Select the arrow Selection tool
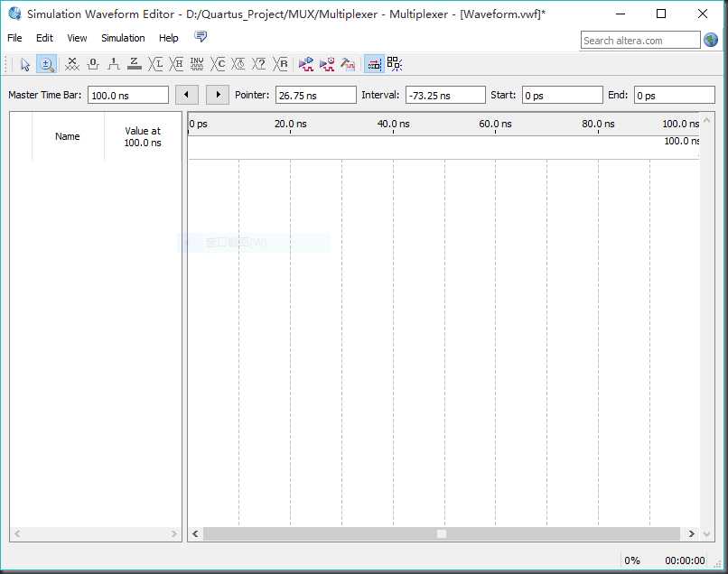The image size is (728, 574). (25, 64)
